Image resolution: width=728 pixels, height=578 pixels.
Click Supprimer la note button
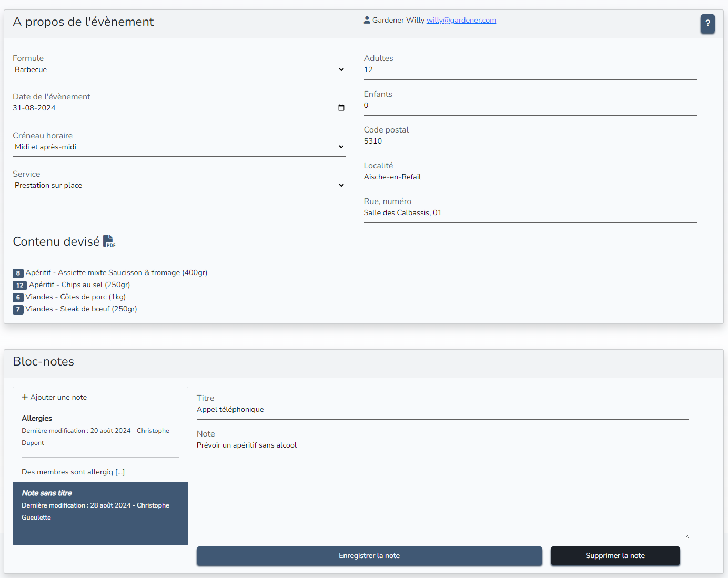[615, 556]
